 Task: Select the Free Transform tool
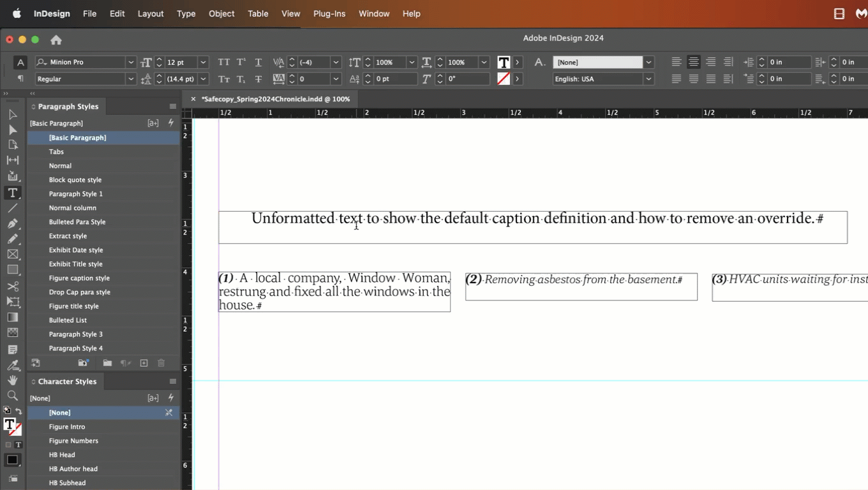coord(12,301)
